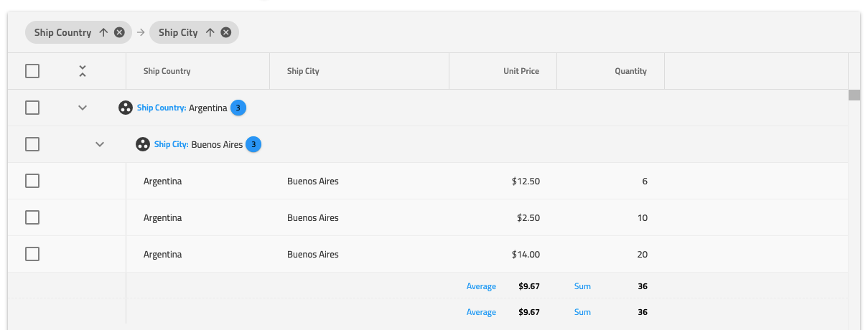This screenshot has width=868, height=330.
Task: Click the Argentina group count badge
Action: [x=238, y=108]
